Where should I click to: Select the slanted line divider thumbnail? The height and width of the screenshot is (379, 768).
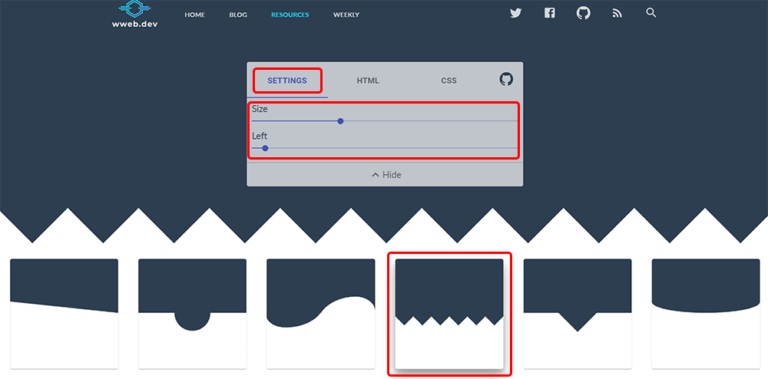click(x=64, y=314)
